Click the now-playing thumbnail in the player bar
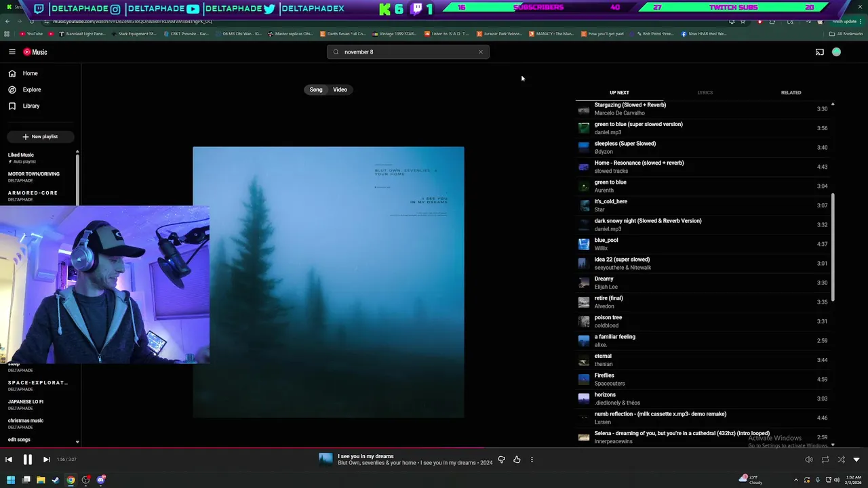Screen dimensions: 868x488 (x=326, y=460)
